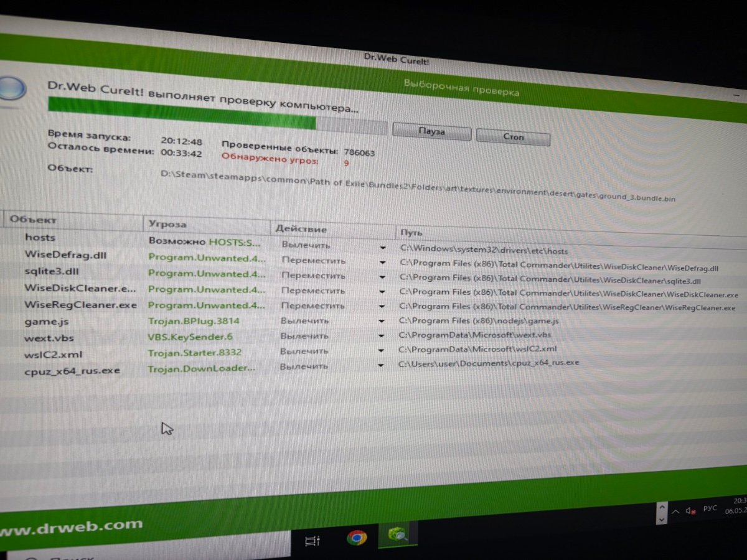This screenshot has width=747, height=560.
Task: Click the Program.Unwanted threat for WiseRegCleaner.exe
Action: 207,306
